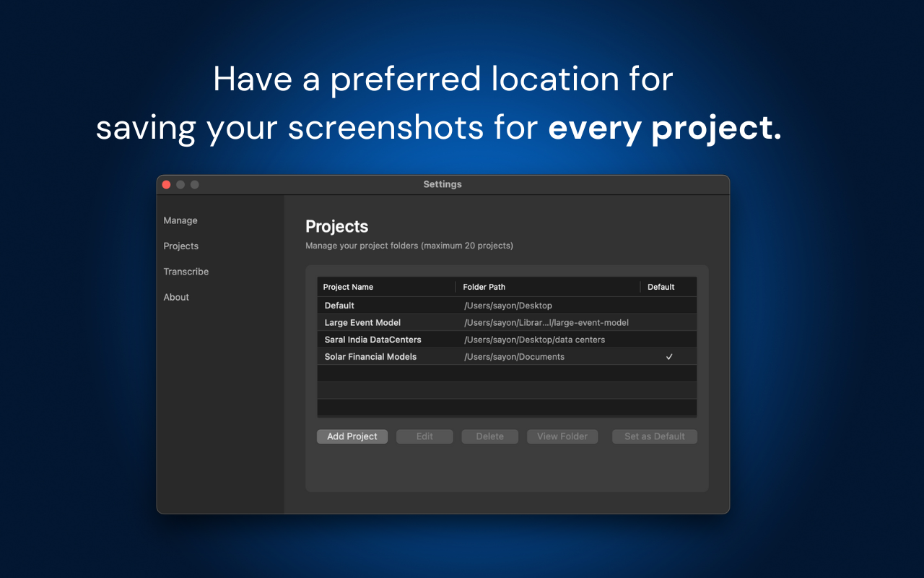Image resolution: width=924 pixels, height=578 pixels.
Task: Click the Settings window title bar
Action: point(443,184)
